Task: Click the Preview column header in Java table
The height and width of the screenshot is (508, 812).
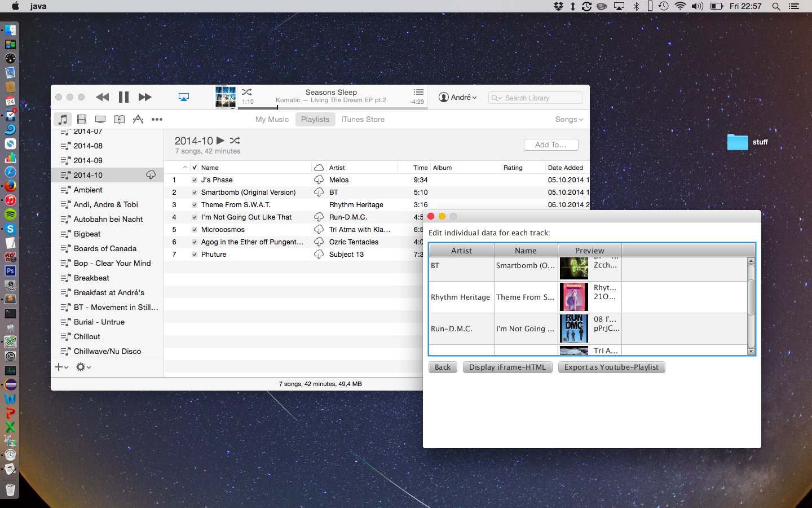Action: [x=590, y=251]
